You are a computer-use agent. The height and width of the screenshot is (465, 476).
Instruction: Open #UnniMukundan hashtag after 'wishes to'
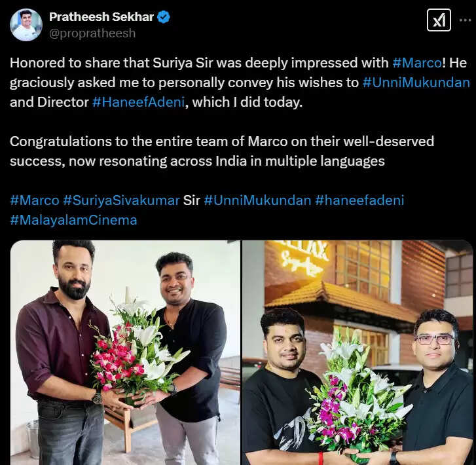(x=416, y=83)
